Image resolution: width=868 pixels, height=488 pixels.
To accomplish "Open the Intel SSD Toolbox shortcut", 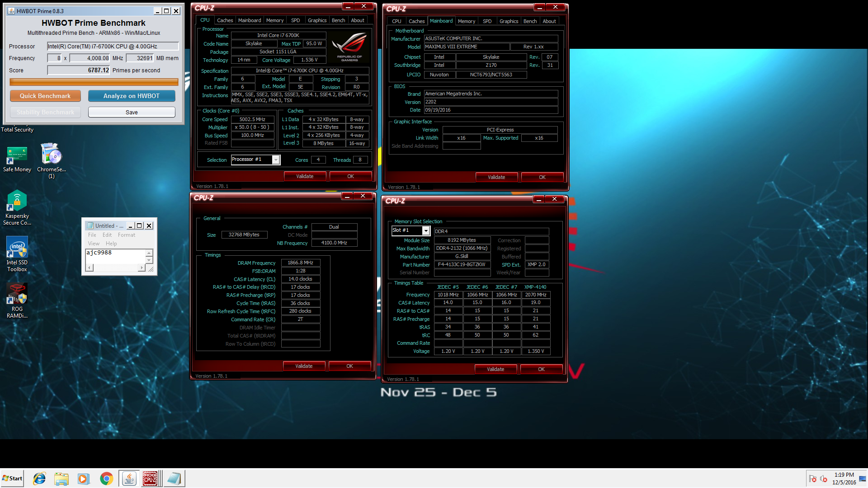I will 17,254.
